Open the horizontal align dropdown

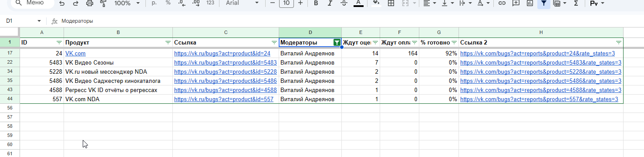pyautogui.click(x=430, y=3)
